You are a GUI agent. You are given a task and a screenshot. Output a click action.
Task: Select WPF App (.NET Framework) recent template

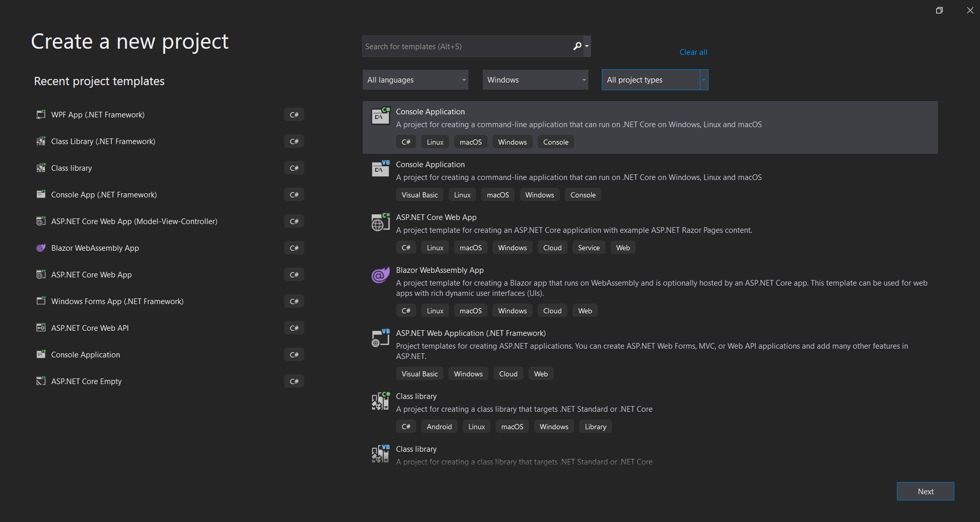(169, 114)
